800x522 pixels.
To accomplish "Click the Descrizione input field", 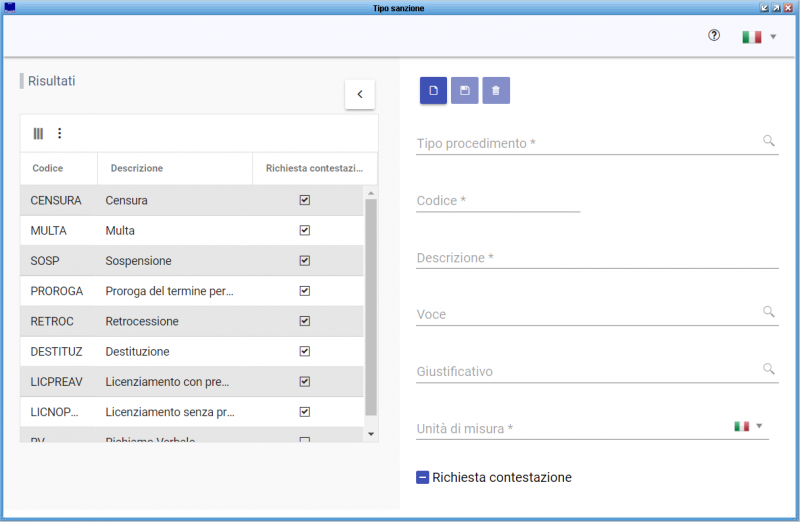I will click(x=597, y=258).
